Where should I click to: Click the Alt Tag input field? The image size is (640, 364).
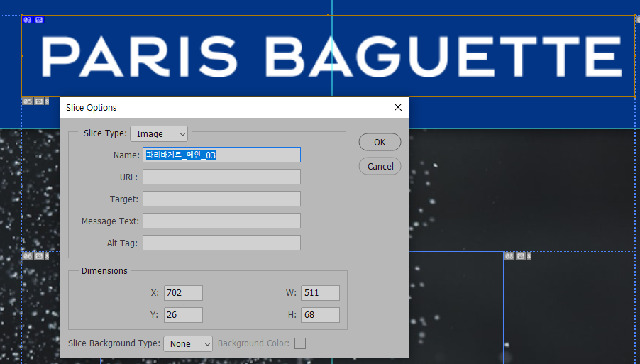(221, 243)
